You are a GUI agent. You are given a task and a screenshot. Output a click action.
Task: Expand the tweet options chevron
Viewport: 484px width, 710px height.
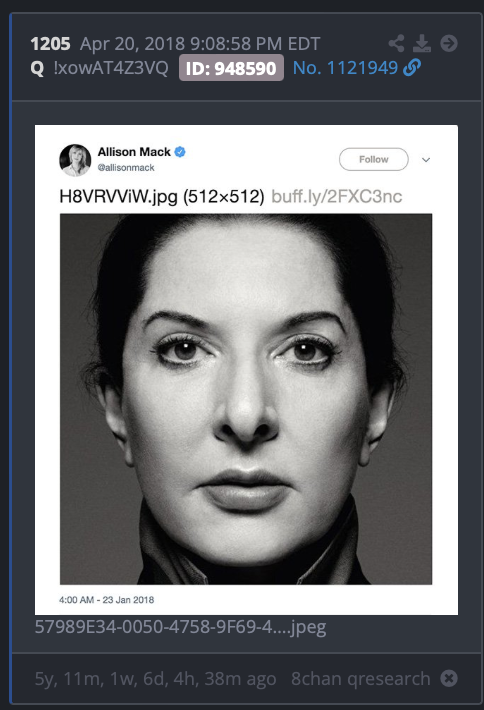[426, 160]
